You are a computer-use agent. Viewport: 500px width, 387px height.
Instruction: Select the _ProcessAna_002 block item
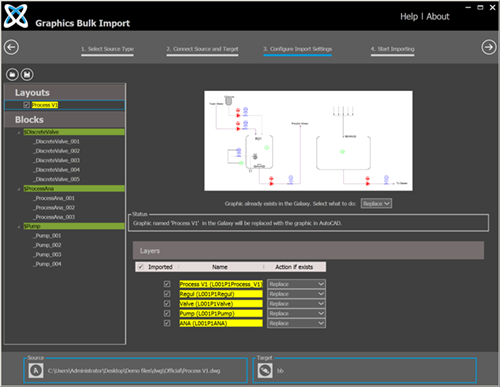tap(54, 208)
